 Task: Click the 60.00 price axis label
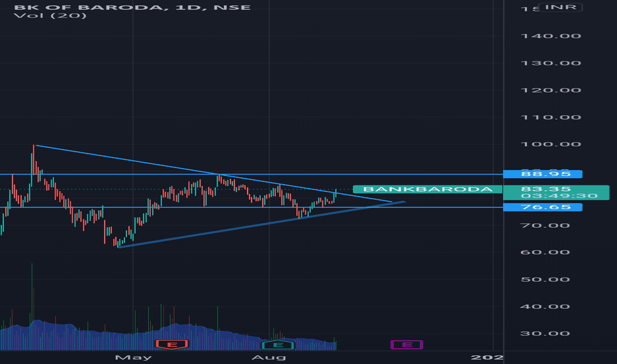click(x=546, y=252)
